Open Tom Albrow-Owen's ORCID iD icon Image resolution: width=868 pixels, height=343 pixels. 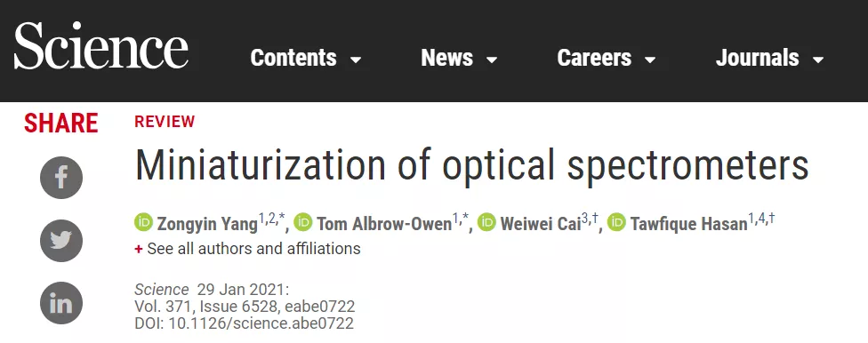[x=303, y=222]
